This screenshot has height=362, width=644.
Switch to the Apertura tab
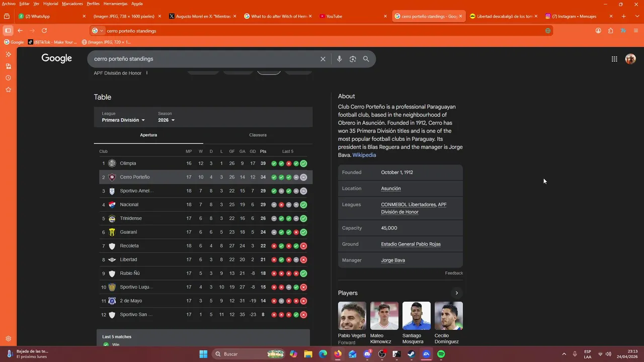(x=148, y=135)
